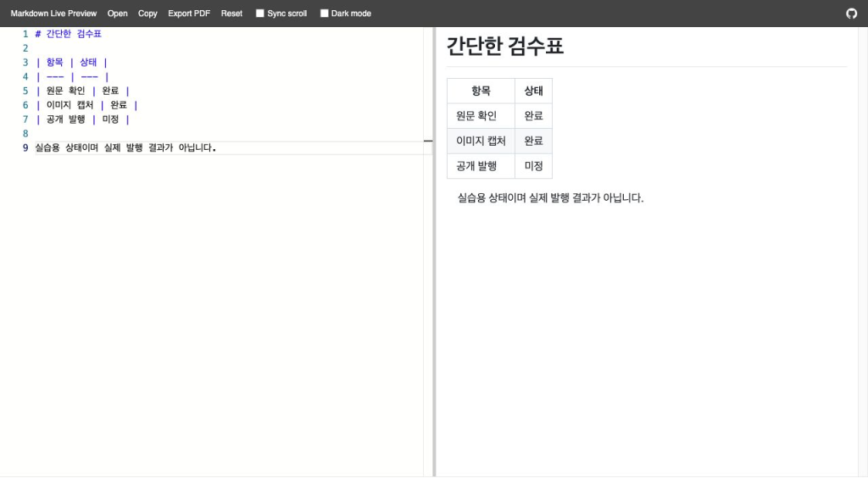
Task: Click editor line 1 heading '# 간단한 검수표'
Action: click(x=68, y=34)
